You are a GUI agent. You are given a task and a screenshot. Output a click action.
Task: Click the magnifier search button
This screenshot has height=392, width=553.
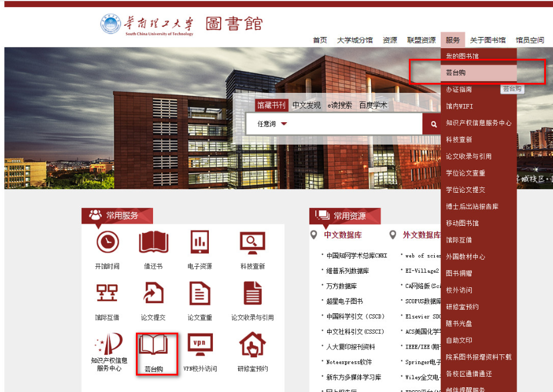point(434,124)
